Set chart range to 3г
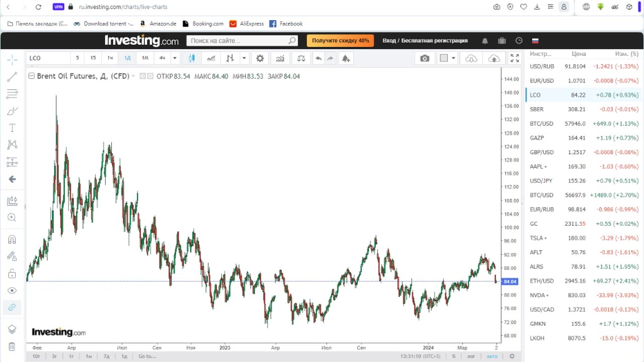Image resolution: width=644 pixels, height=362 pixels. [x=54, y=356]
